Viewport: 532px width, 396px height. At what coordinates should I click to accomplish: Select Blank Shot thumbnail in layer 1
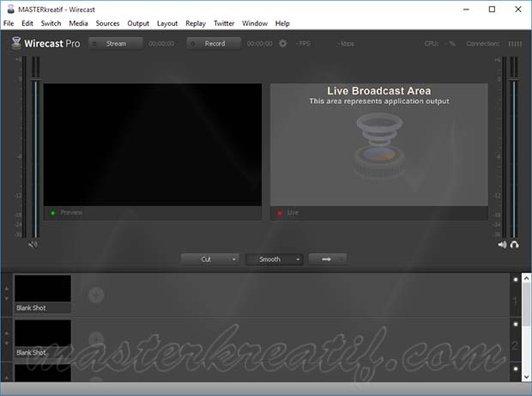pos(43,294)
